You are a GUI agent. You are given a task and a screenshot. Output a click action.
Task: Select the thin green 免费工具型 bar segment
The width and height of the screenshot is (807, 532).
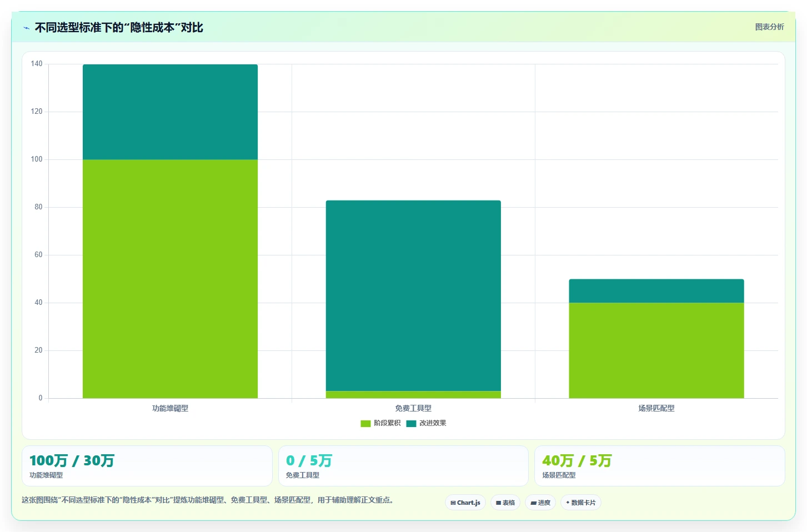413,395
